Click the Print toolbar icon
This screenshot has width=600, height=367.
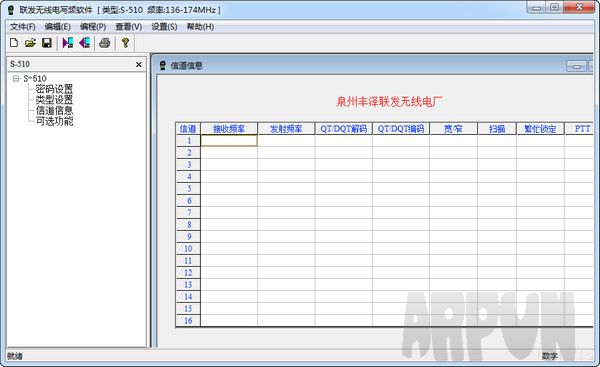[x=104, y=43]
